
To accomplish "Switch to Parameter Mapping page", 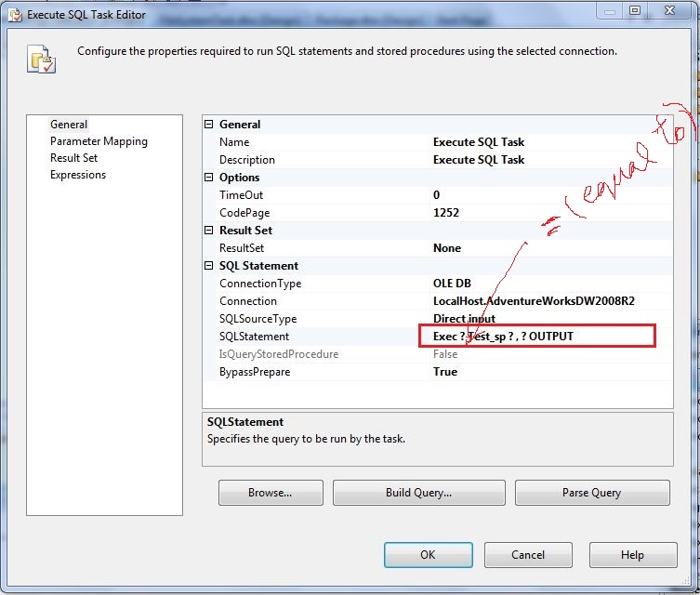I will [99, 141].
